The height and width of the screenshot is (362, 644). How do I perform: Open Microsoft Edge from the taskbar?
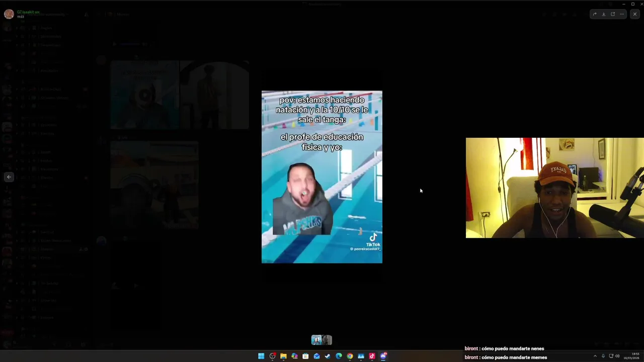339,356
